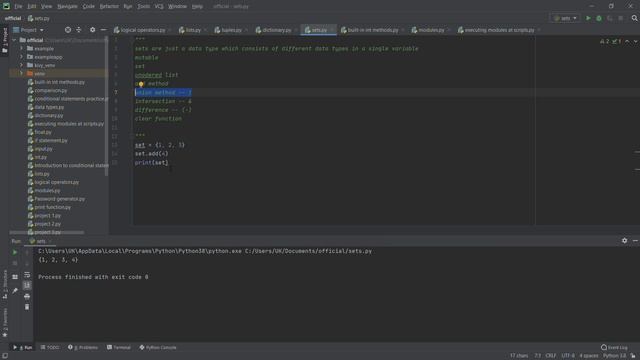Image resolution: width=640 pixels, height=360 pixels.
Task: Toggle the Project side tool window button
Action: point(5,40)
